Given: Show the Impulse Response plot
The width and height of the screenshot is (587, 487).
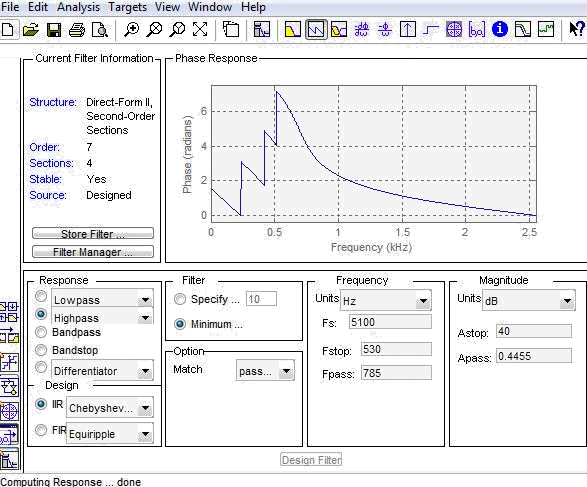Looking at the screenshot, I should click(408, 29).
